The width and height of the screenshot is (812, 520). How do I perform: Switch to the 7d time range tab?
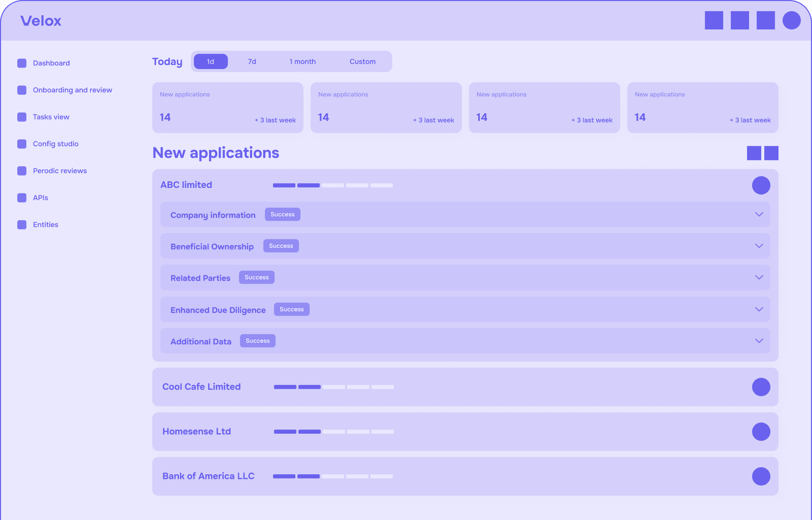tap(252, 62)
